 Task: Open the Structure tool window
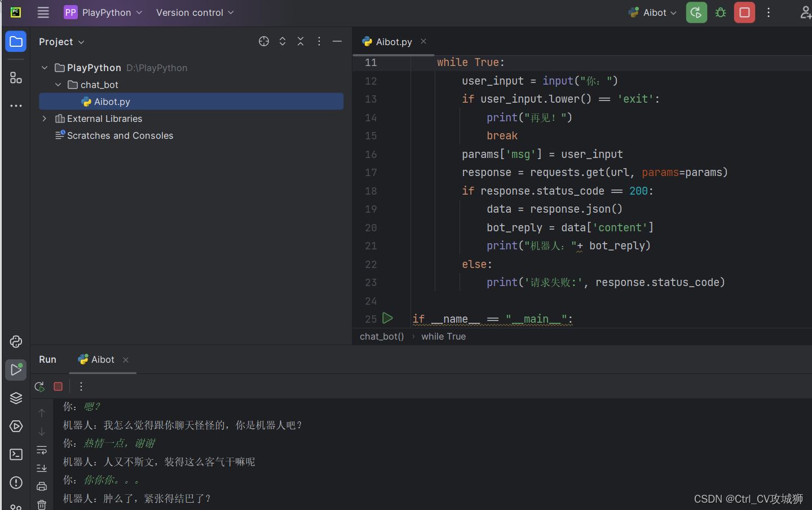tap(16, 77)
